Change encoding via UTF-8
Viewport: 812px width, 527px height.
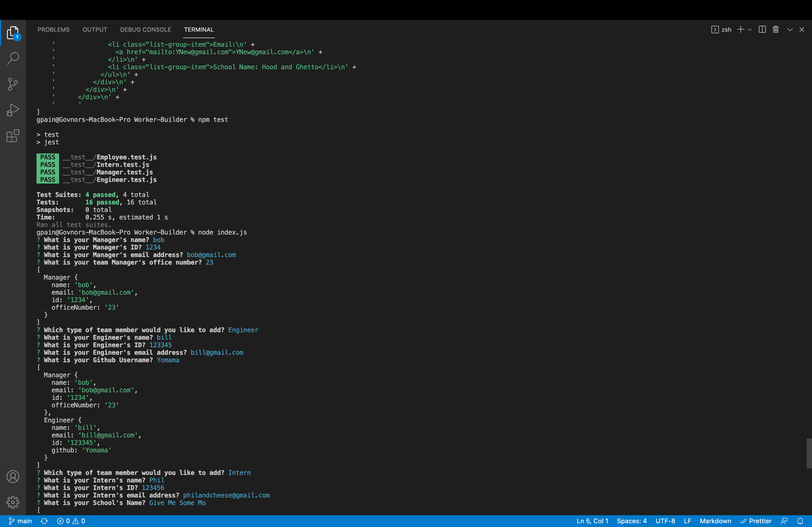coord(665,521)
